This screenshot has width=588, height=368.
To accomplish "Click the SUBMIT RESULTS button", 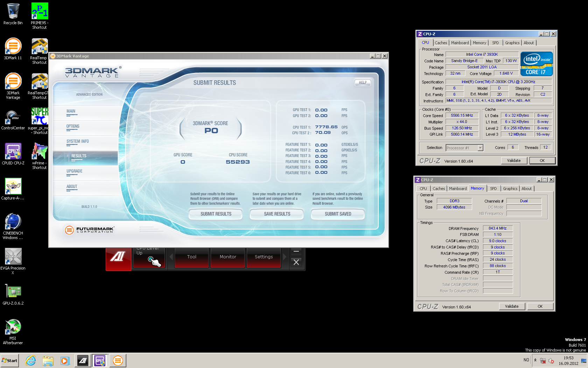I will 216,214.
